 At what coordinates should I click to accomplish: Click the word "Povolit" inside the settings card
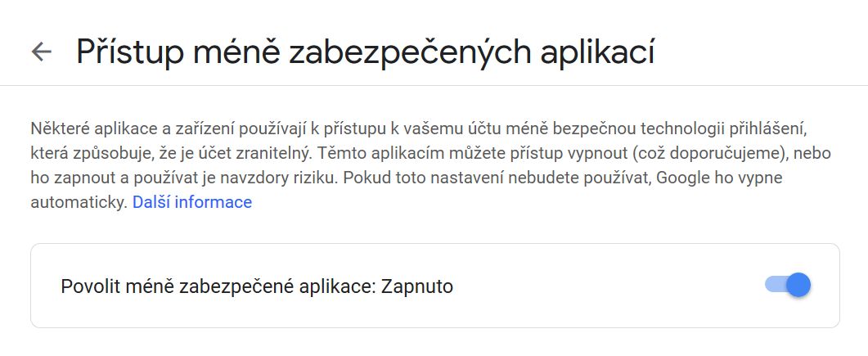coord(92,286)
